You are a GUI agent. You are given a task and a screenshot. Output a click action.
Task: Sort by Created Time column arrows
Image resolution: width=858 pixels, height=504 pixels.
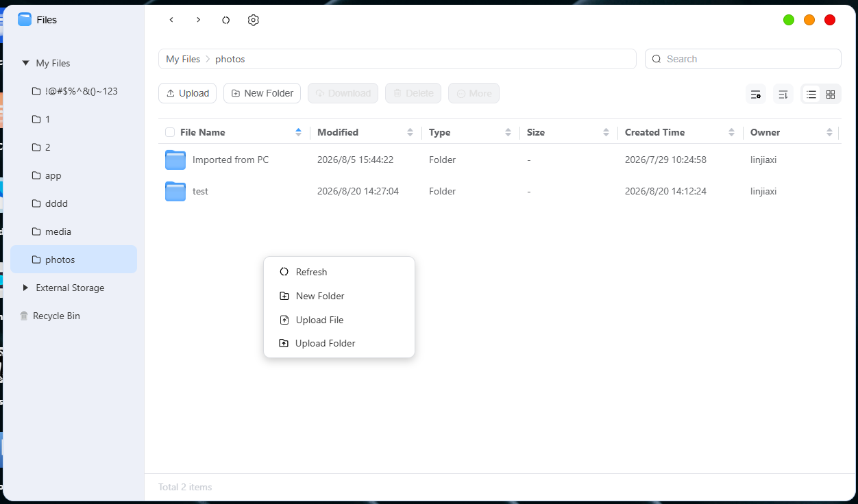click(x=732, y=132)
